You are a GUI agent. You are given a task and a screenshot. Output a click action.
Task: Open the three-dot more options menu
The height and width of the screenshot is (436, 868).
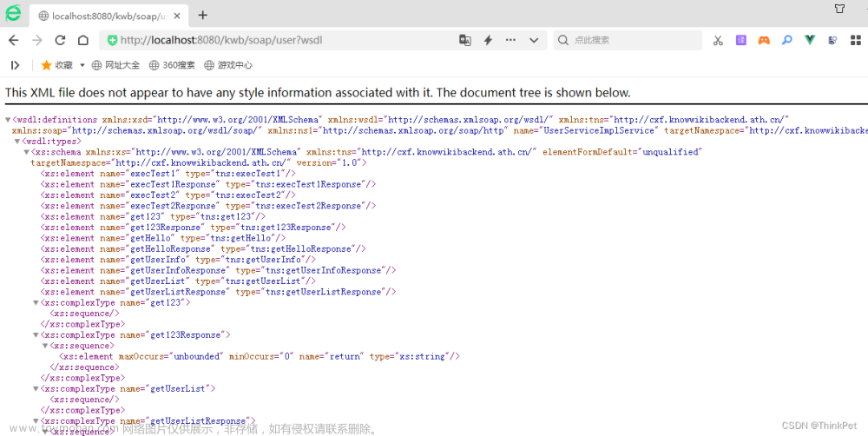click(x=510, y=40)
